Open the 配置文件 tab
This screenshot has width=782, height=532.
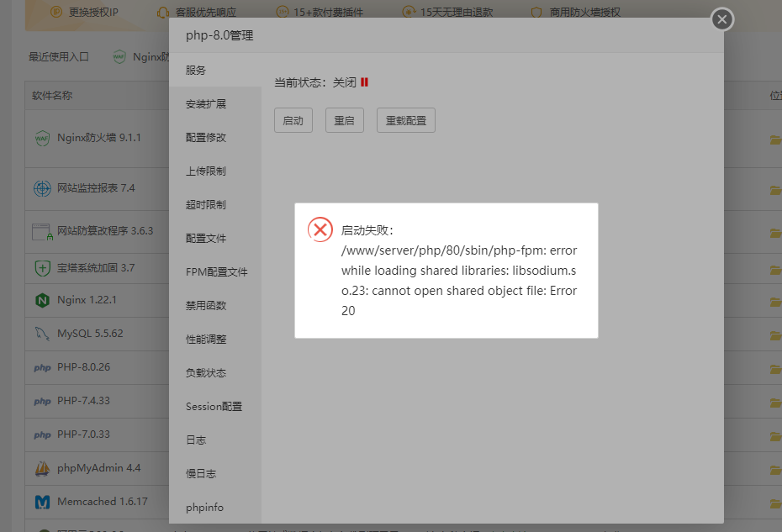pyautogui.click(x=215, y=239)
